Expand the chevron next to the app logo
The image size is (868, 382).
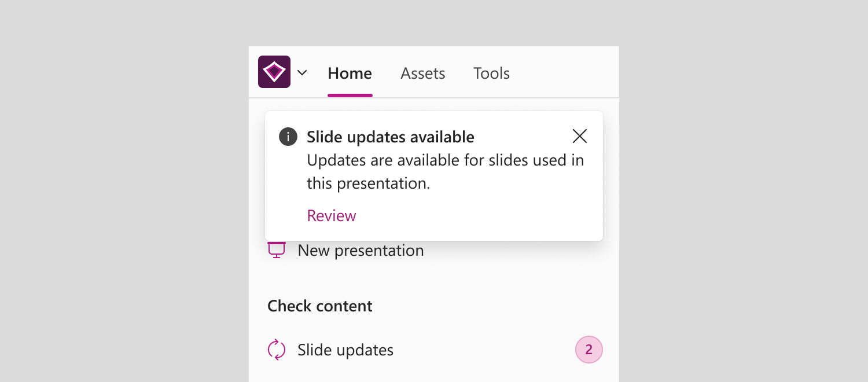302,73
